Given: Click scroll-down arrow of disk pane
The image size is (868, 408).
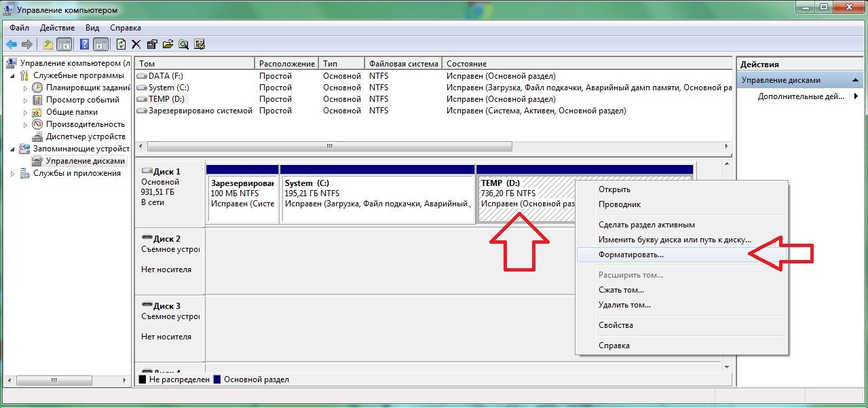Looking at the screenshot, I should (727, 367).
